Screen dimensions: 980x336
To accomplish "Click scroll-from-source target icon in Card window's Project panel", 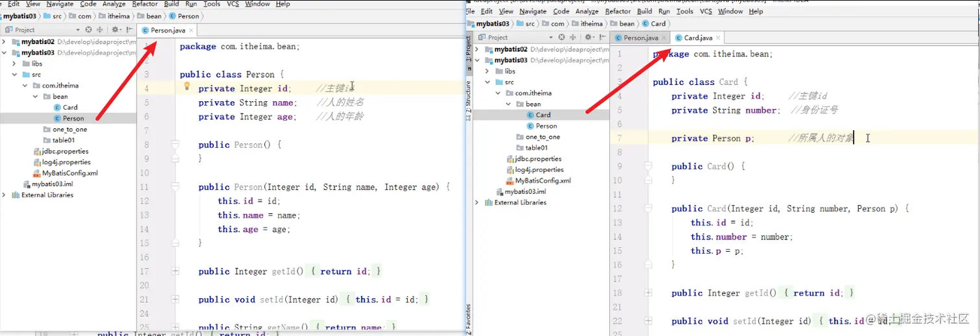I will point(561,37).
